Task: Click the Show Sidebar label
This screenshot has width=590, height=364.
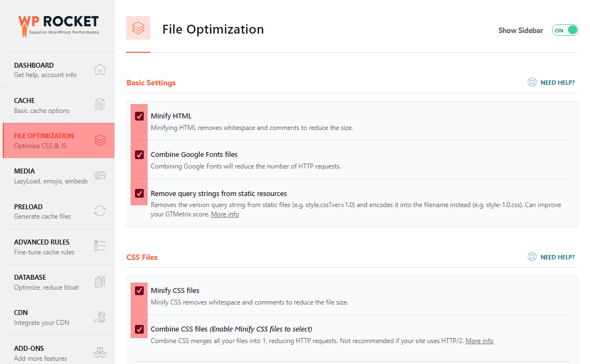Action: point(521,30)
